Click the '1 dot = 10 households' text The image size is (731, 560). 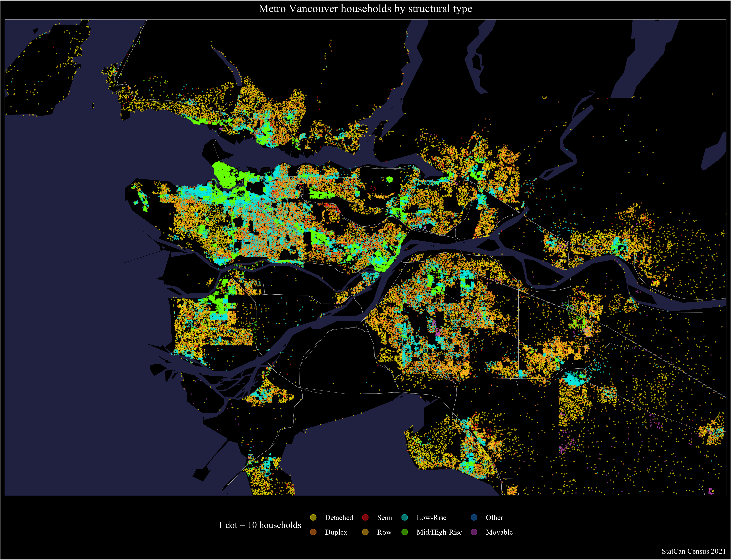(x=260, y=525)
